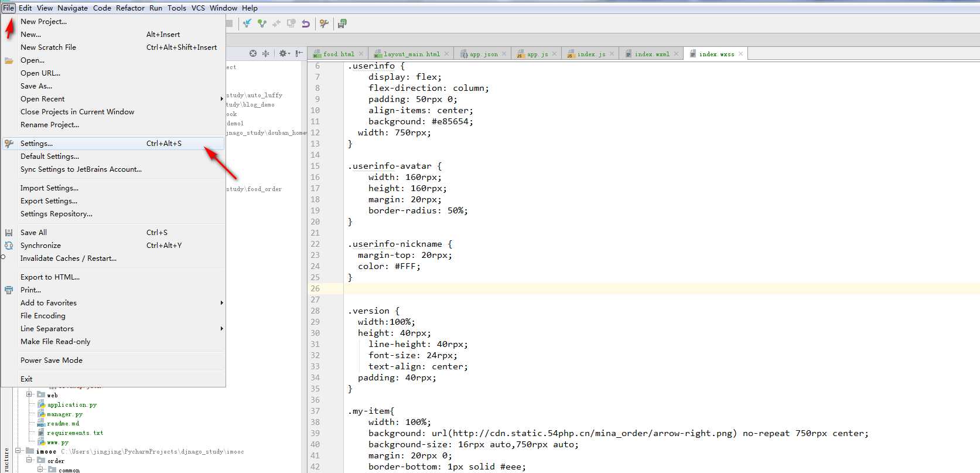The image size is (980, 473).
Task: Click the hide project panel icon
Action: click(299, 53)
